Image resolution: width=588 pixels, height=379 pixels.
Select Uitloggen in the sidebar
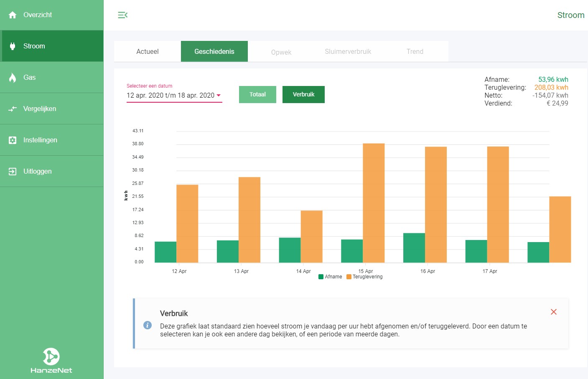click(x=52, y=172)
